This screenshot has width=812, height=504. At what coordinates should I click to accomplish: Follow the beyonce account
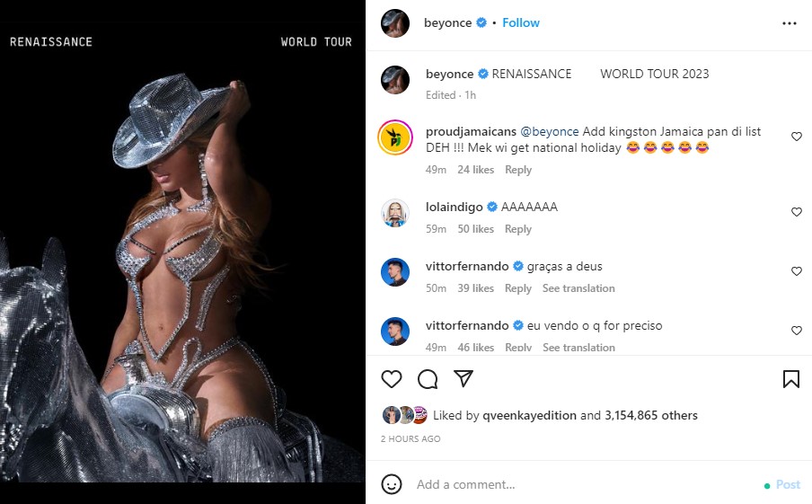521,23
